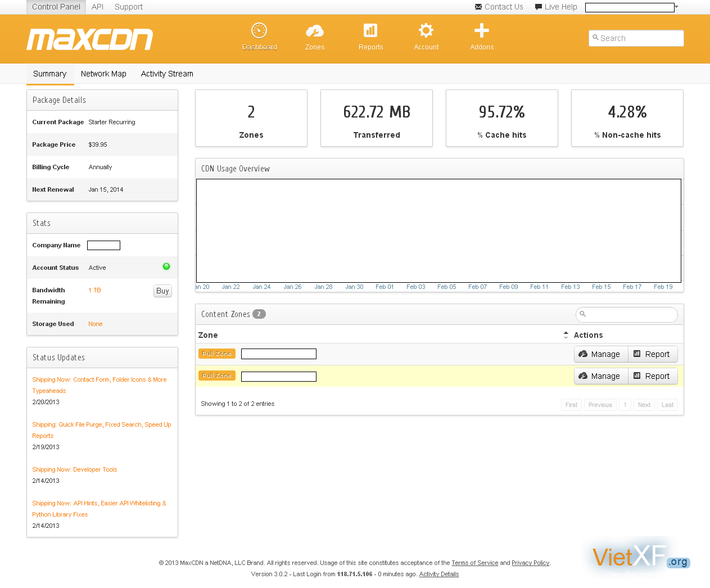Viewport: 710px width, 588px height.
Task: Click the MaxCDN logo
Action: point(90,39)
